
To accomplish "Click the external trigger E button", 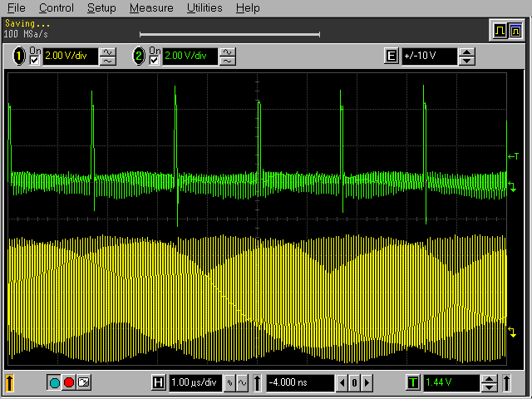I will [x=392, y=56].
